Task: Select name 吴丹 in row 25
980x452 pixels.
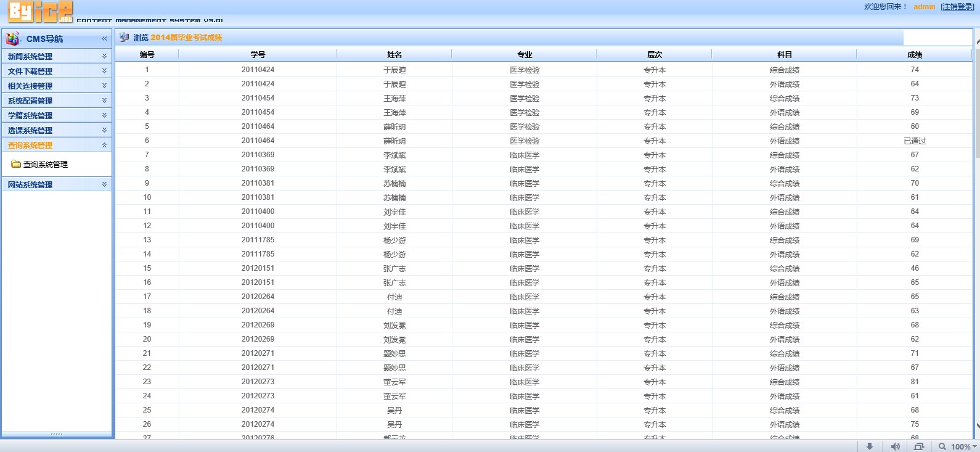Action: pyautogui.click(x=394, y=410)
